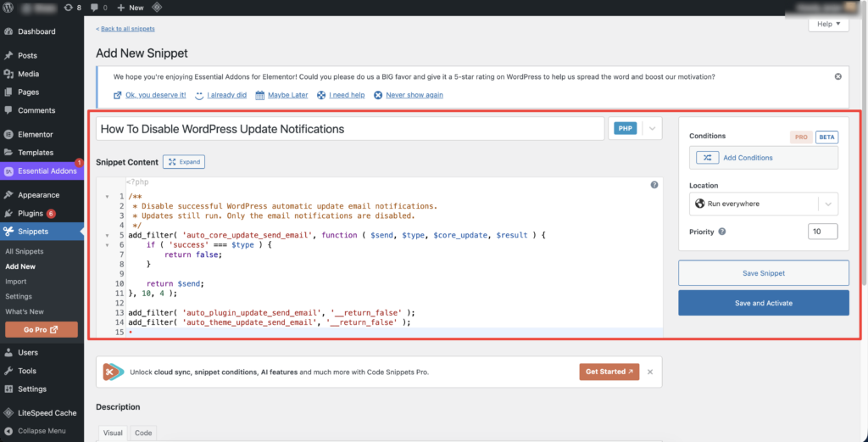The width and height of the screenshot is (868, 442).
Task: Click the lifebuoy icon beside 'I need help'
Action: point(321,95)
